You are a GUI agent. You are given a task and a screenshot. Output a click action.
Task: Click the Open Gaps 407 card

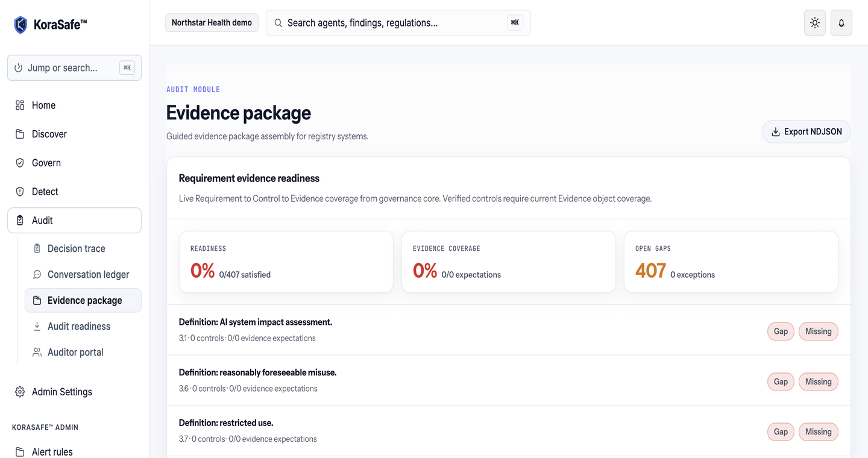tap(731, 262)
